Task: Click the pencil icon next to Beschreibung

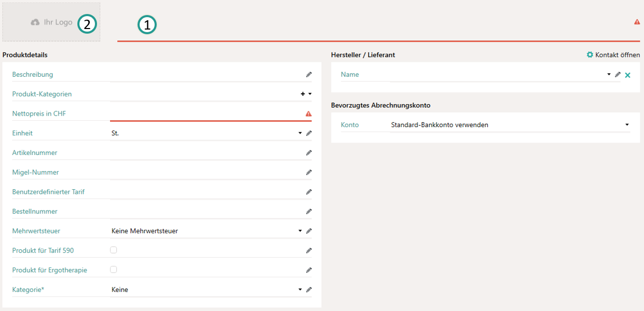Action: pos(309,75)
